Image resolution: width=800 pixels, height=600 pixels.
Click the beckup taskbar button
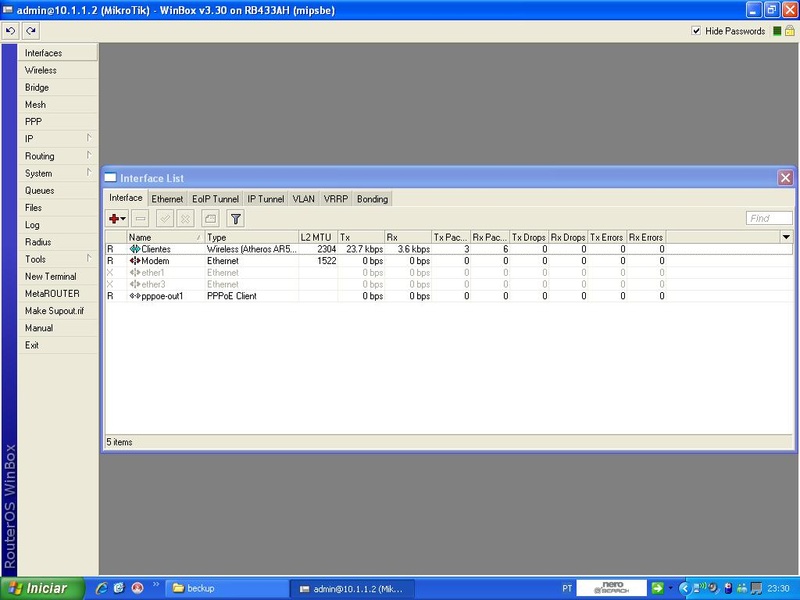tap(226, 588)
